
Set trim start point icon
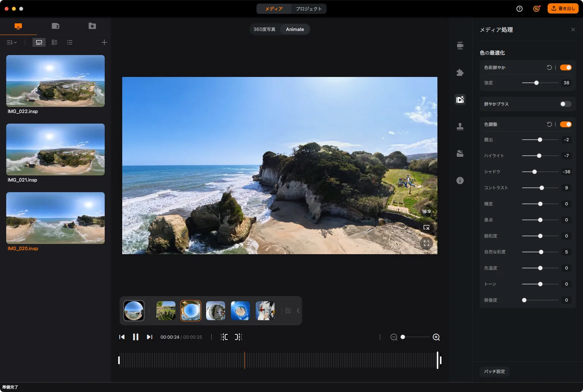[224, 337]
